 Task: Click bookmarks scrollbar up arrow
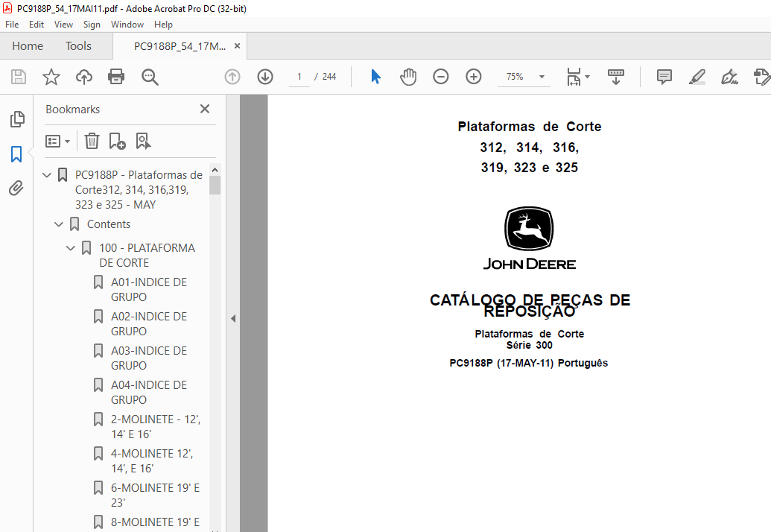click(215, 170)
